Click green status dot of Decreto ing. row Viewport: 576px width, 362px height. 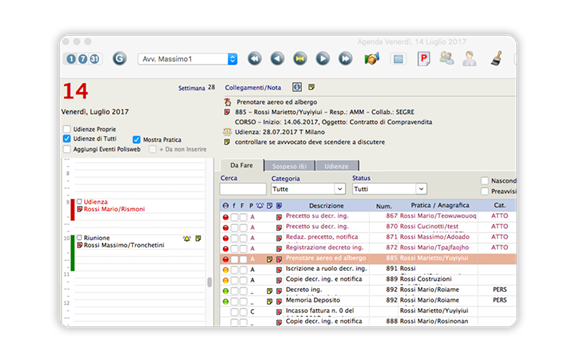(226, 291)
